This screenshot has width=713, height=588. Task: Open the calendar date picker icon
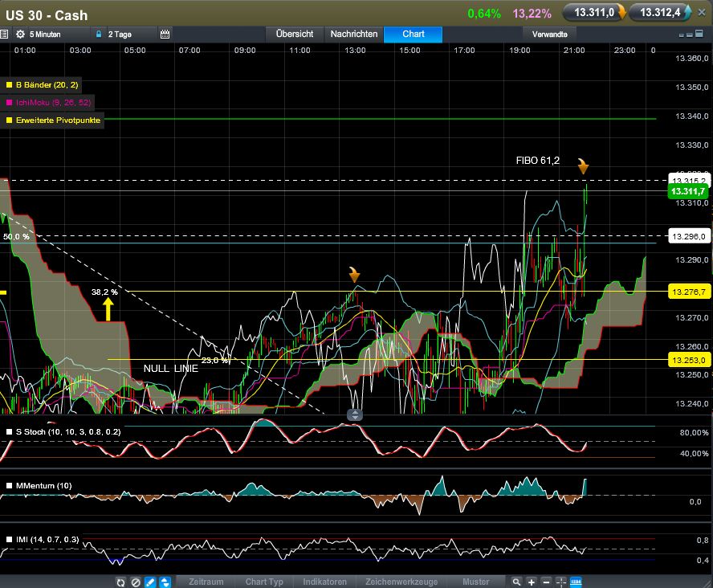(165, 35)
